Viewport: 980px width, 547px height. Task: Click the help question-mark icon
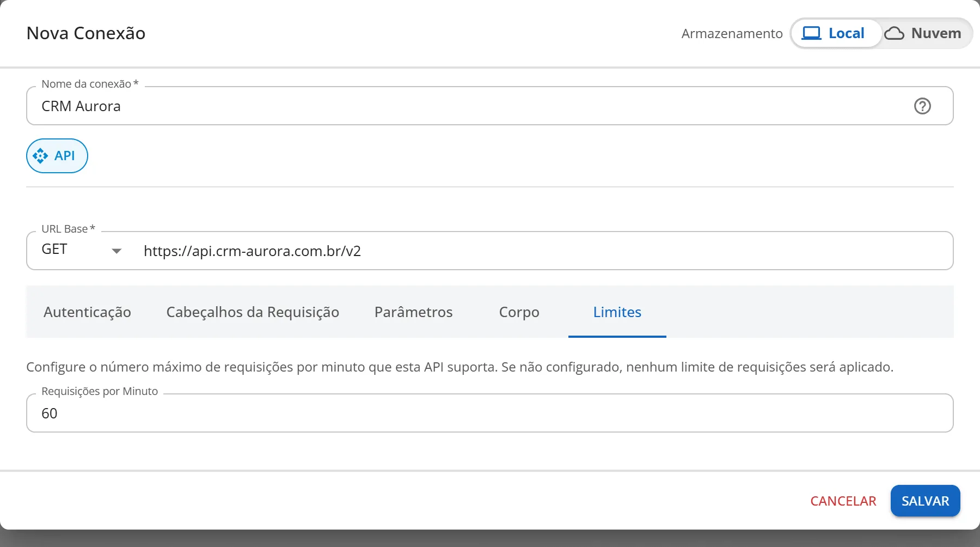922,106
